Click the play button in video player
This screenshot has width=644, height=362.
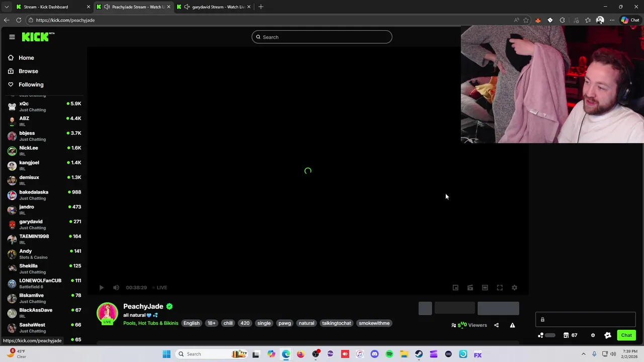[101, 288]
